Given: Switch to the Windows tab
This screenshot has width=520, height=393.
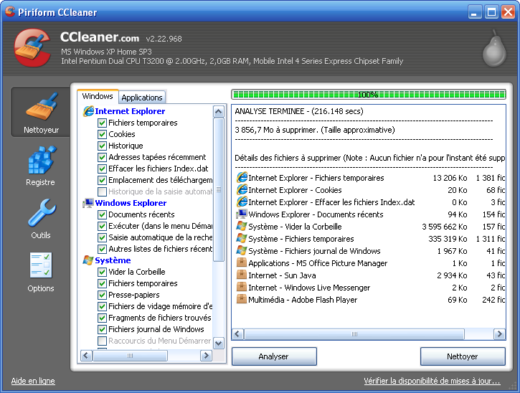Looking at the screenshot, I should tap(97, 96).
